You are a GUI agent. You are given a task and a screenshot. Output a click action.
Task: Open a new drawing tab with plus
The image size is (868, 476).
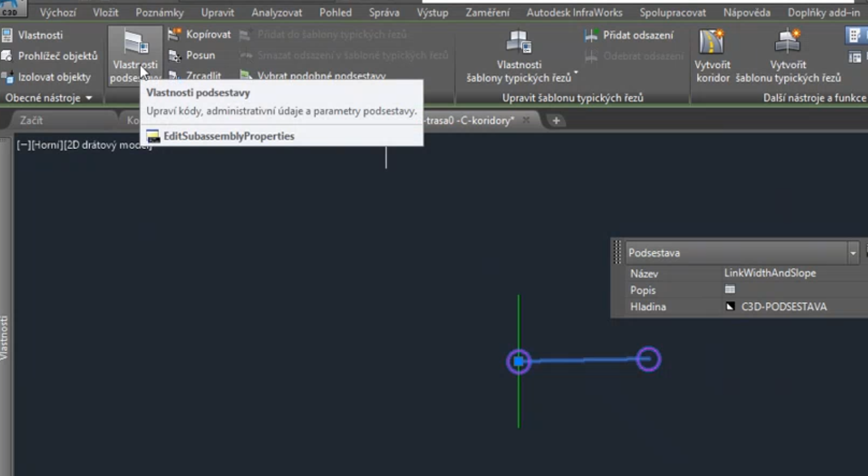click(x=556, y=120)
